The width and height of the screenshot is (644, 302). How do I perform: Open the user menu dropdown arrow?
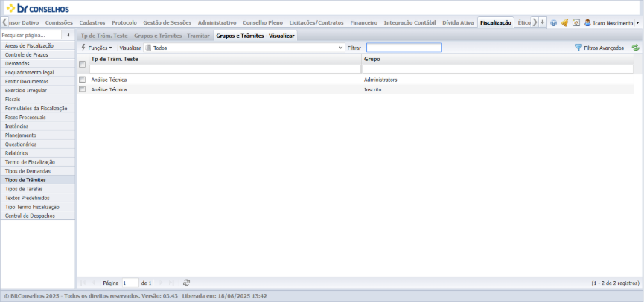click(x=637, y=23)
